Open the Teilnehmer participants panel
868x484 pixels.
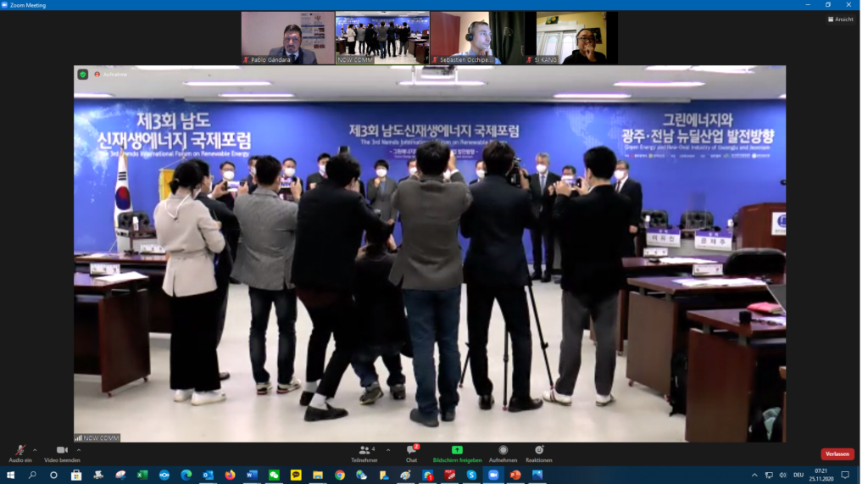(x=364, y=453)
